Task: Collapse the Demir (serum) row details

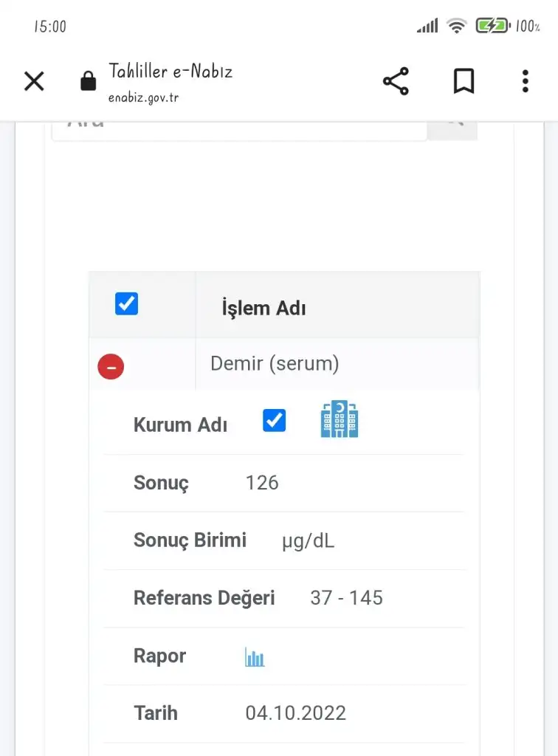Action: [111, 366]
